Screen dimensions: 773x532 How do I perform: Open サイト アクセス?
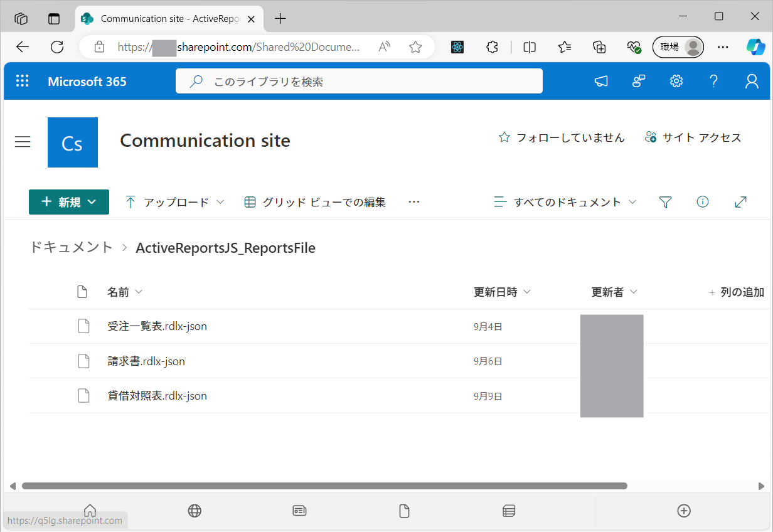tap(693, 137)
